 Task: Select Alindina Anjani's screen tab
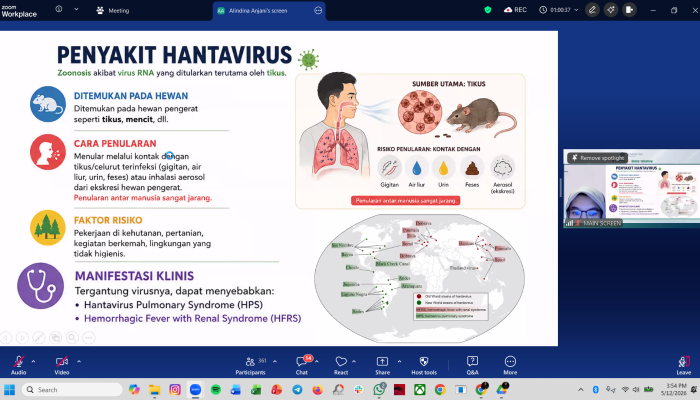tap(258, 11)
